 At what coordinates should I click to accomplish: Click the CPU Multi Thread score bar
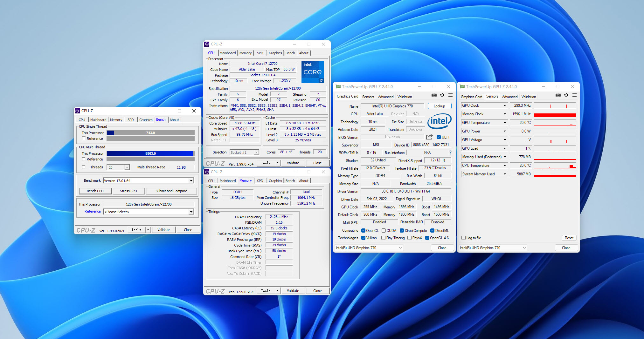(150, 153)
